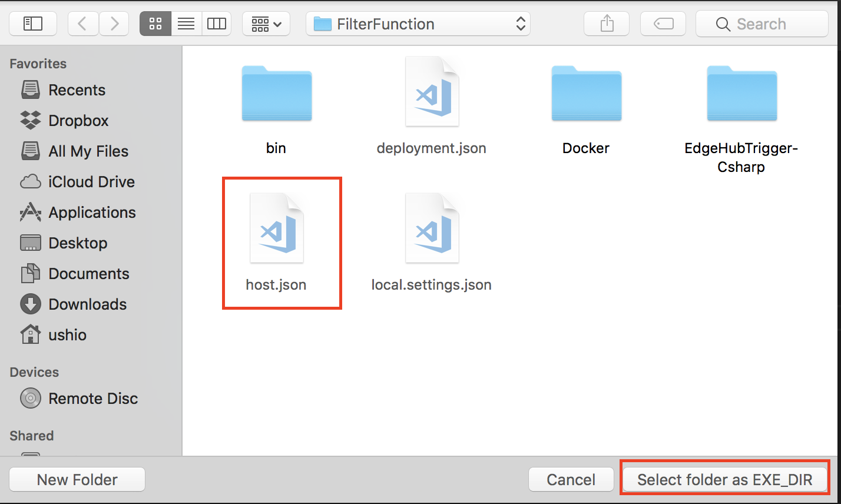This screenshot has width=841, height=504.
Task: Open the item arrangement dropdown
Action: pyautogui.click(x=266, y=24)
